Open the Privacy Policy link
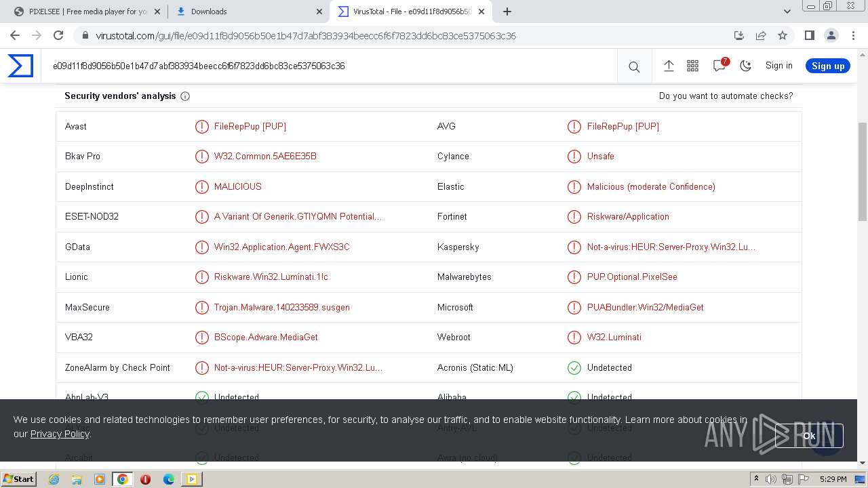The height and width of the screenshot is (488, 868). [60, 434]
